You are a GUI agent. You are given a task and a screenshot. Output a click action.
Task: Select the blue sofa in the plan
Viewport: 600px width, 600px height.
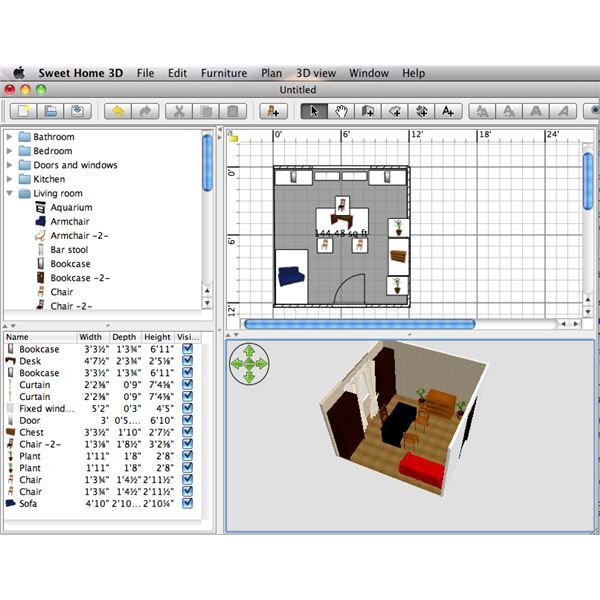point(292,276)
